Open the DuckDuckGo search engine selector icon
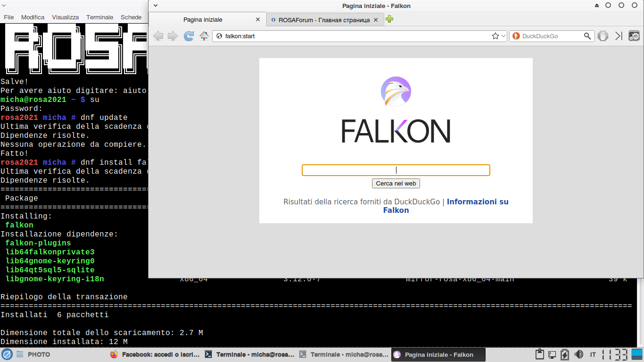The image size is (644, 362). (x=516, y=36)
